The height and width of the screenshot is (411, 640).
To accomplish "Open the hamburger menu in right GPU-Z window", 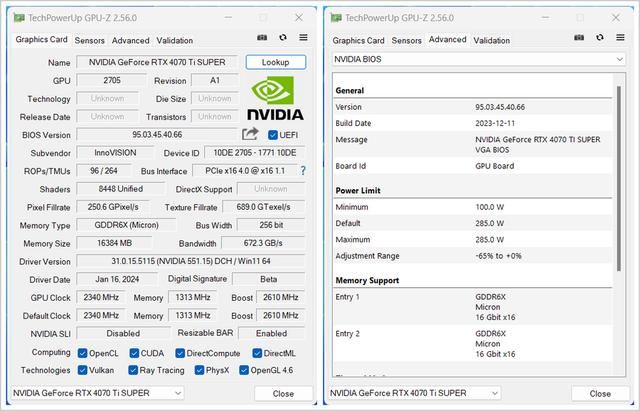I will (x=620, y=38).
